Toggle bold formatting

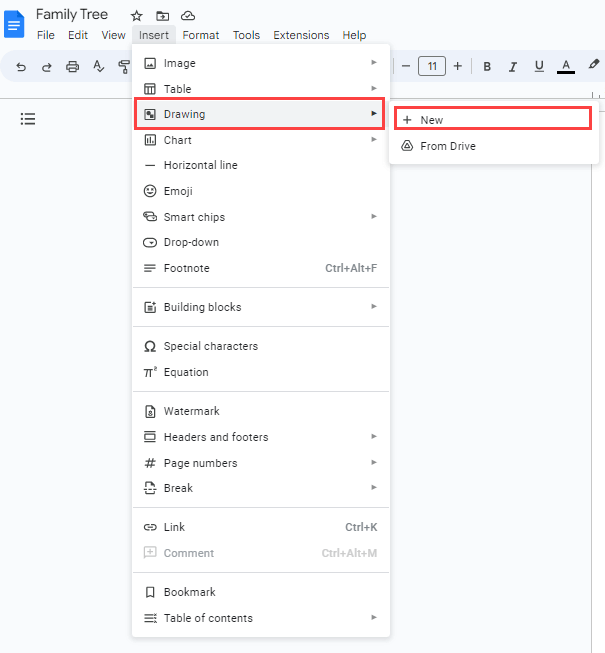[x=487, y=66]
